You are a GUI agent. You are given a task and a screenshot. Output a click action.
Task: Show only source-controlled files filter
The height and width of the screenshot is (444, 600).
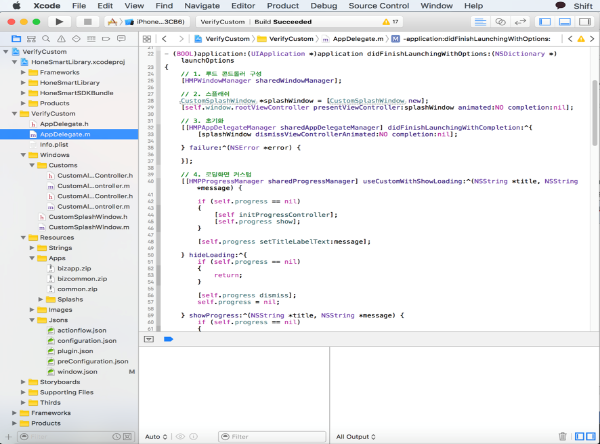click(x=127, y=437)
